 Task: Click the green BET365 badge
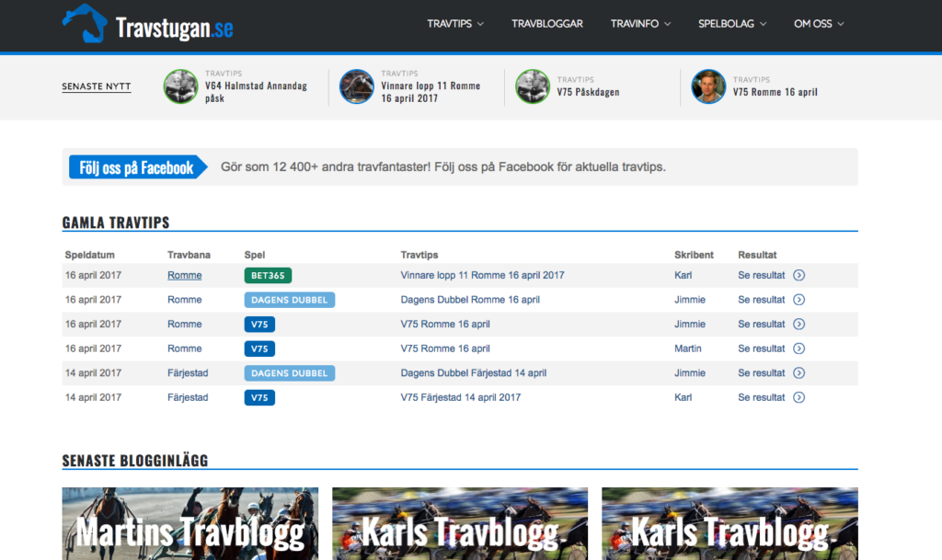[x=268, y=275]
